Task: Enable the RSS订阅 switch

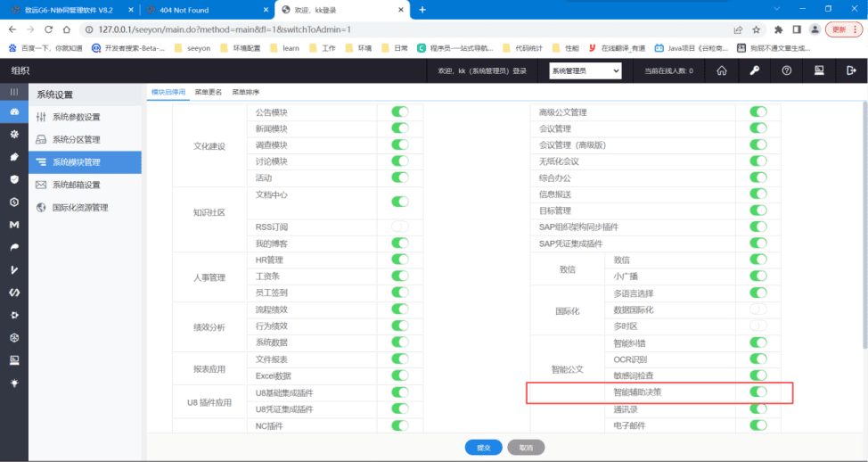Action: point(399,227)
